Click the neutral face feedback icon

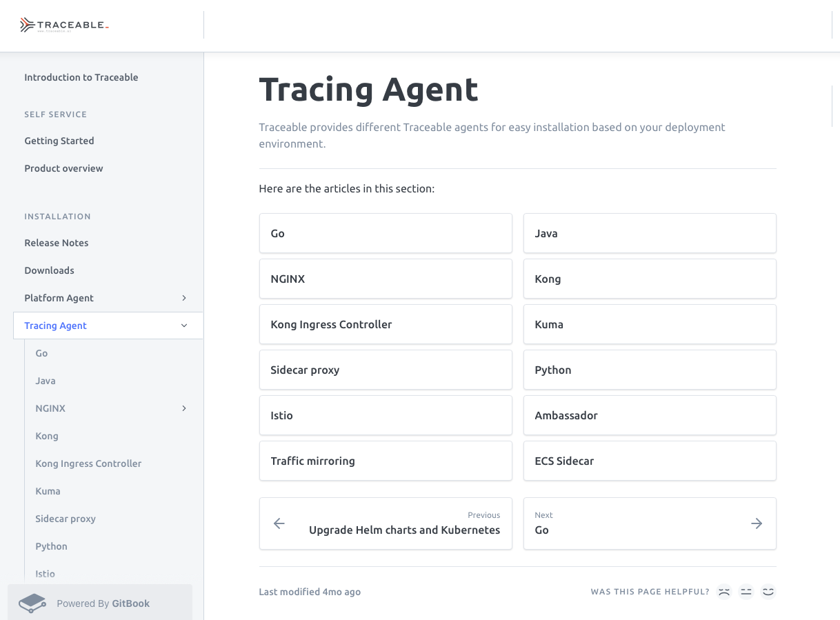pos(746,592)
